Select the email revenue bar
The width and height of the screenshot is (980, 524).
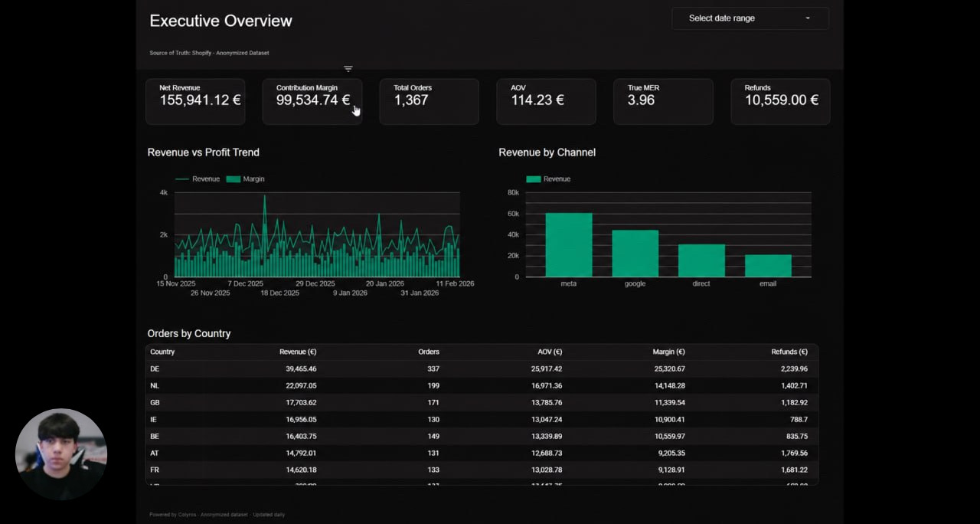coord(768,266)
